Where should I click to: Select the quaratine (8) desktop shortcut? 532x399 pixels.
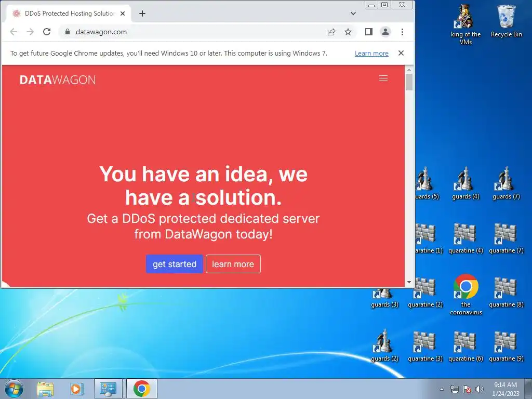point(506,292)
